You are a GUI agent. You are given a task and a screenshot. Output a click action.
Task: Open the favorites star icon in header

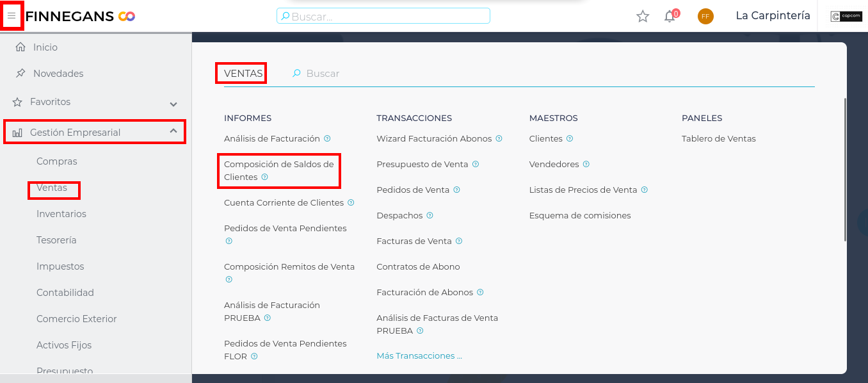pyautogui.click(x=643, y=16)
